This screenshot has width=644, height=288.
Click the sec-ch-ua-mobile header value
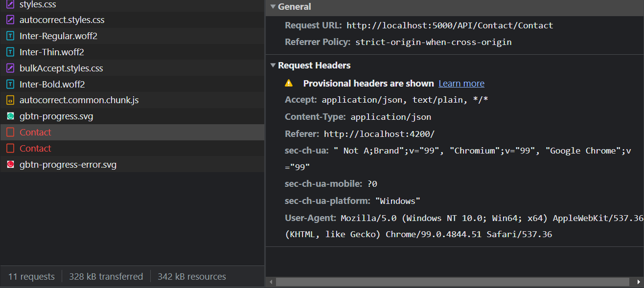pyautogui.click(x=372, y=184)
